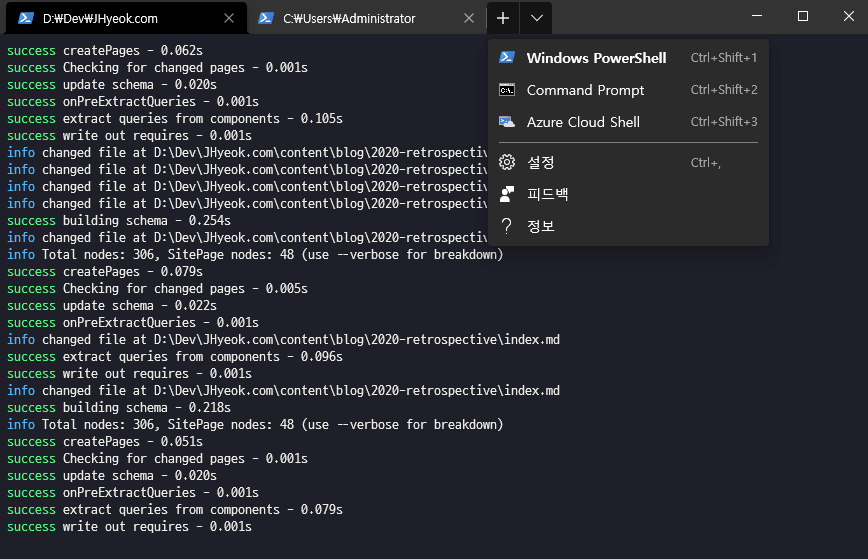Select Windows PowerShell from the dropdown menu
Image resolution: width=868 pixels, height=559 pixels.
tap(628, 58)
